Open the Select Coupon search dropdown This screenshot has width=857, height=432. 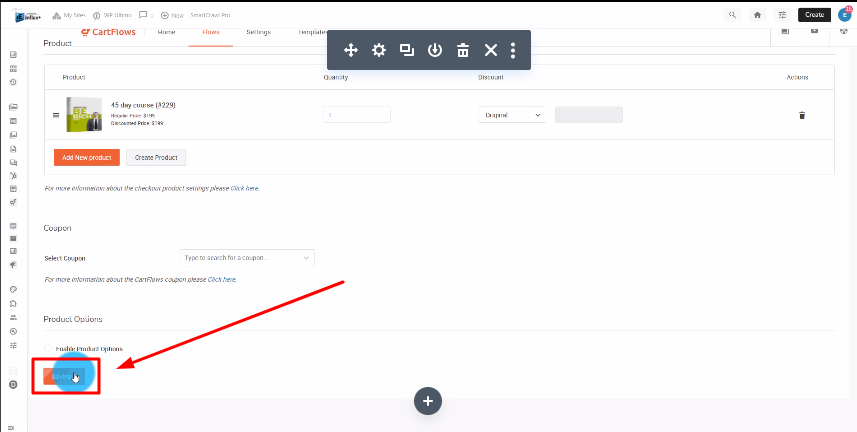[246, 258]
